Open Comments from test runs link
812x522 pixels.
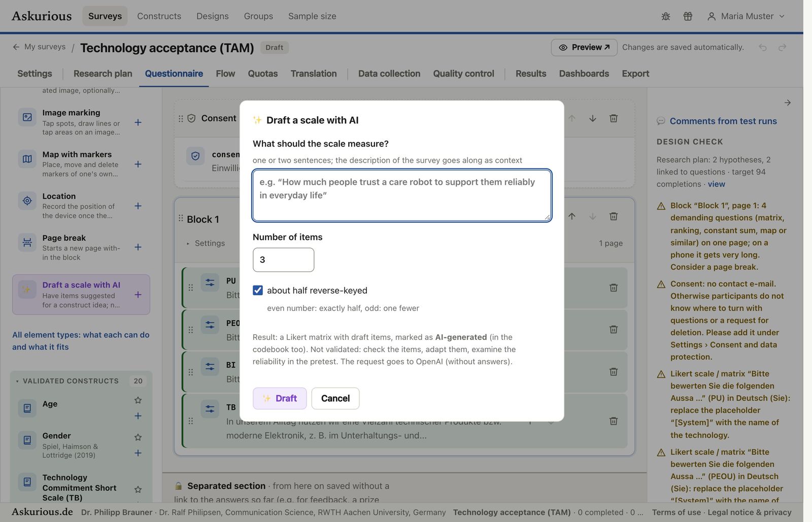[723, 121]
